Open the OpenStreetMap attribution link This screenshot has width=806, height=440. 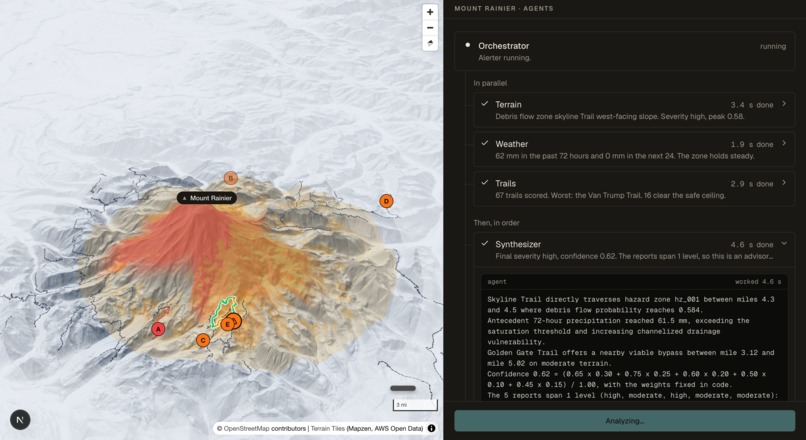point(246,428)
